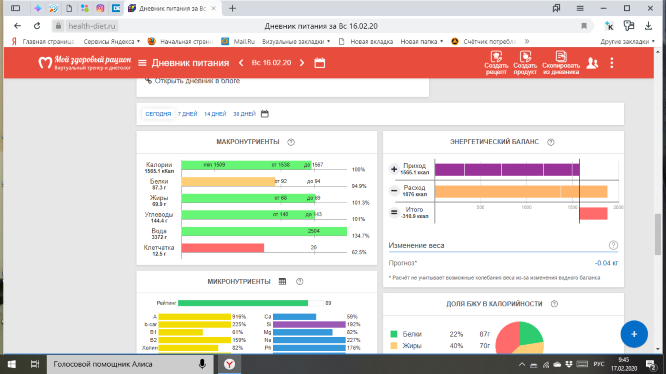Select the 7 дней period tab
Viewport: 666px width, 374px height.
[187, 114]
